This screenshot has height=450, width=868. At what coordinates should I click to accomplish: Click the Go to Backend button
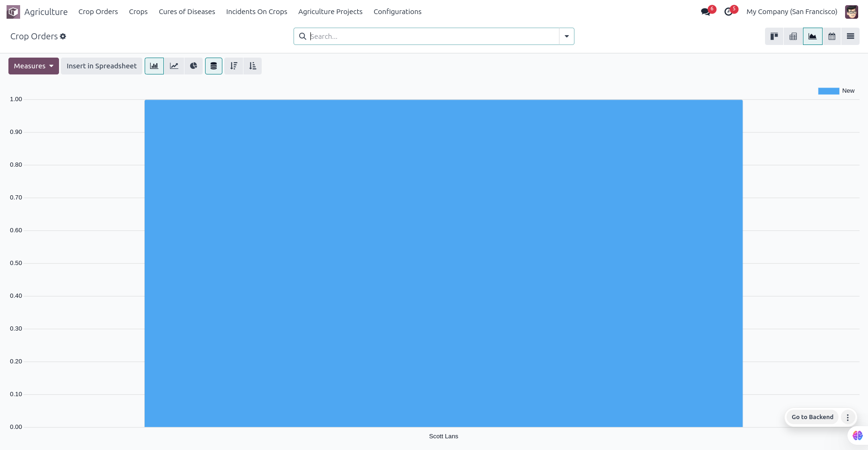[x=812, y=417]
